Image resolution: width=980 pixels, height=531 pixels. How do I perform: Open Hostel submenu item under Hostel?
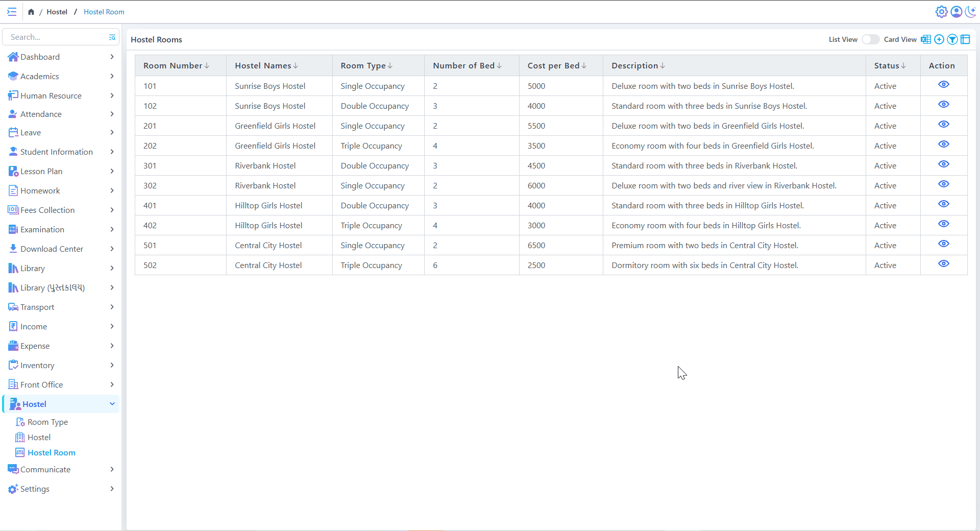[x=39, y=437]
